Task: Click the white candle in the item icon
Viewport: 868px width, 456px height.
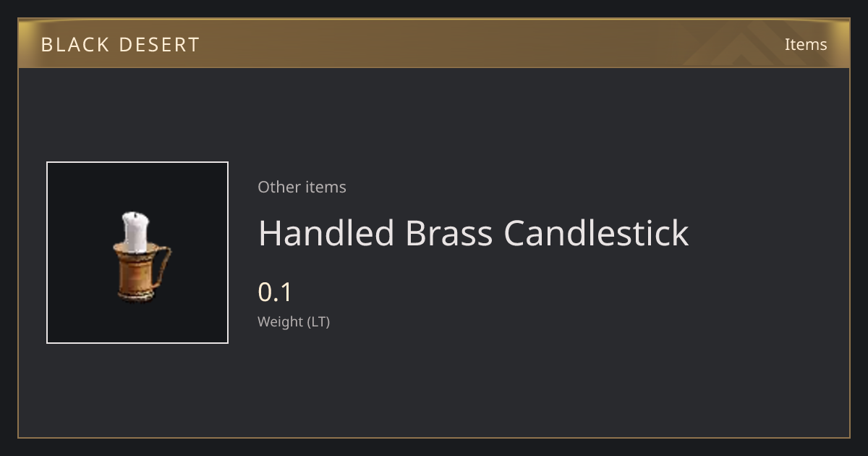Action: click(x=135, y=232)
